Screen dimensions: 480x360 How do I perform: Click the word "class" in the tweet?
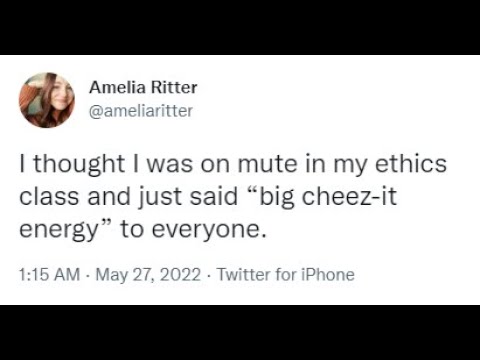click(49, 197)
